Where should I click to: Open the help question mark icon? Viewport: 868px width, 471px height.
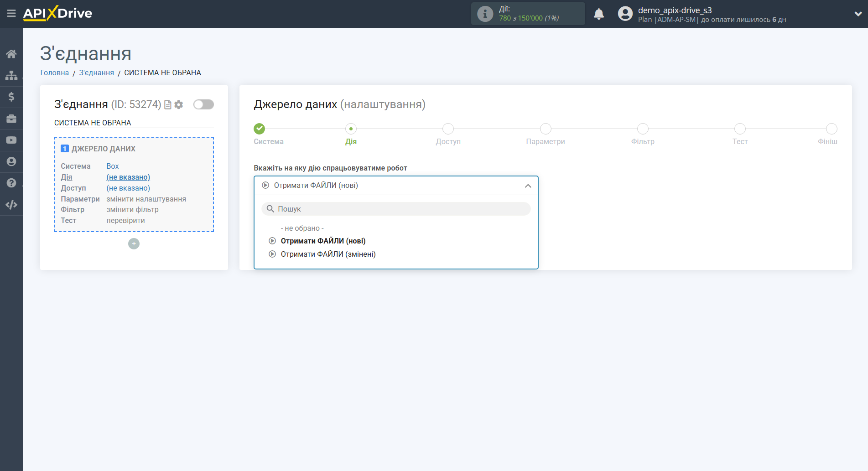click(x=11, y=183)
